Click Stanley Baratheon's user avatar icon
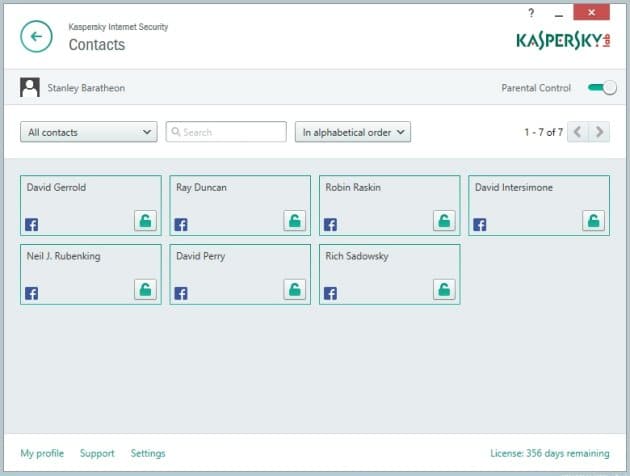The image size is (630, 476). click(30, 88)
